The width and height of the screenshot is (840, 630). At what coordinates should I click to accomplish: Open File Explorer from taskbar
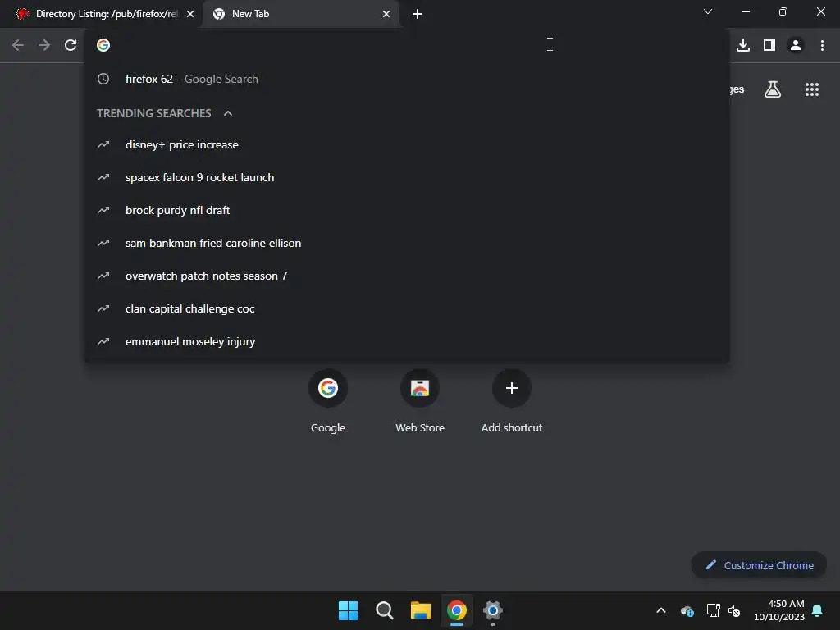click(421, 610)
